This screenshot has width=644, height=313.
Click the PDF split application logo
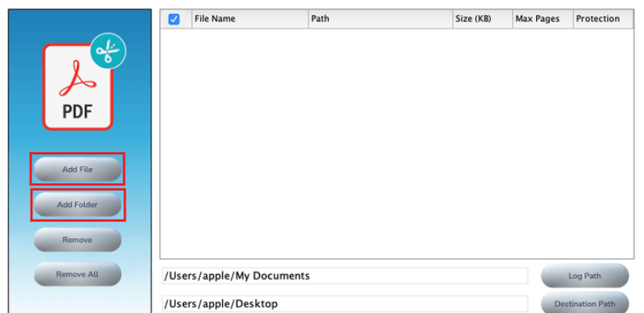tap(84, 82)
